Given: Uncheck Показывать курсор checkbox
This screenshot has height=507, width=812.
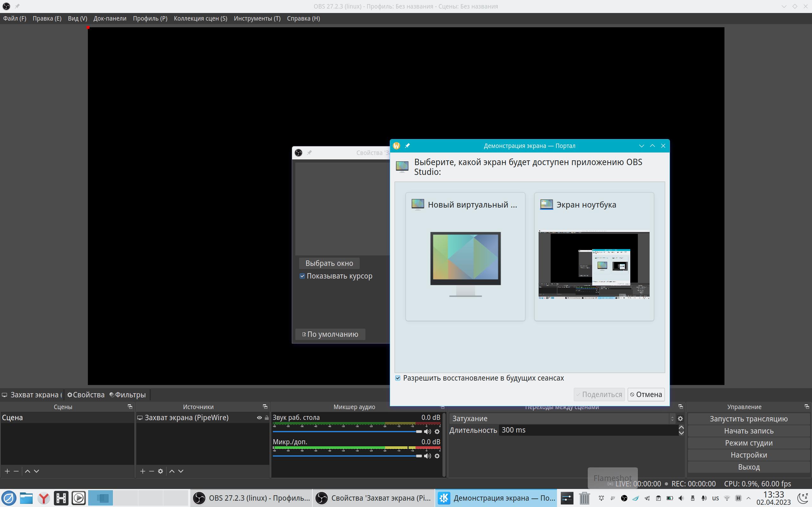Looking at the screenshot, I should (302, 276).
